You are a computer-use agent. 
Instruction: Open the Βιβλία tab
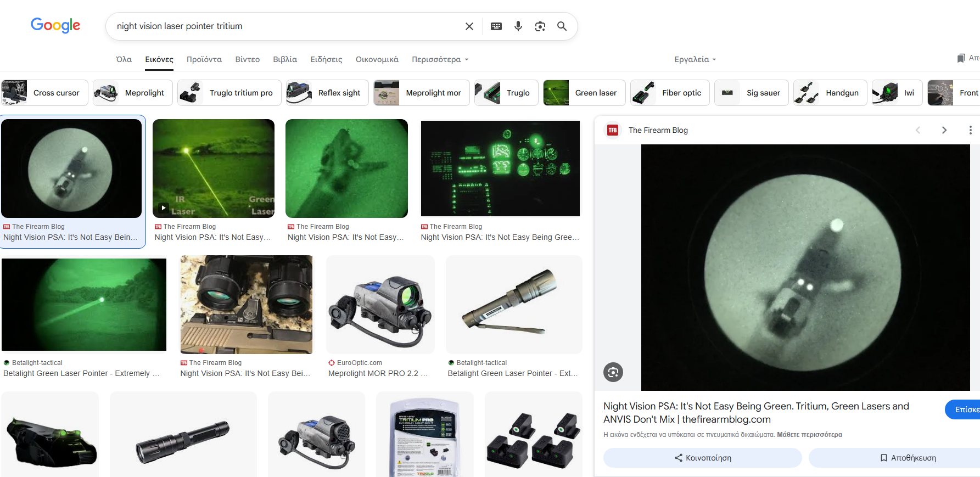[x=285, y=59]
